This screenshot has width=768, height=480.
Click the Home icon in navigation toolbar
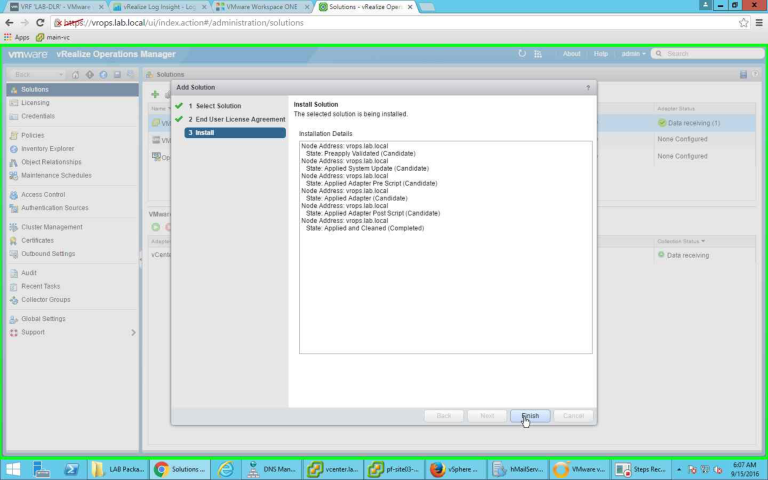click(75, 74)
